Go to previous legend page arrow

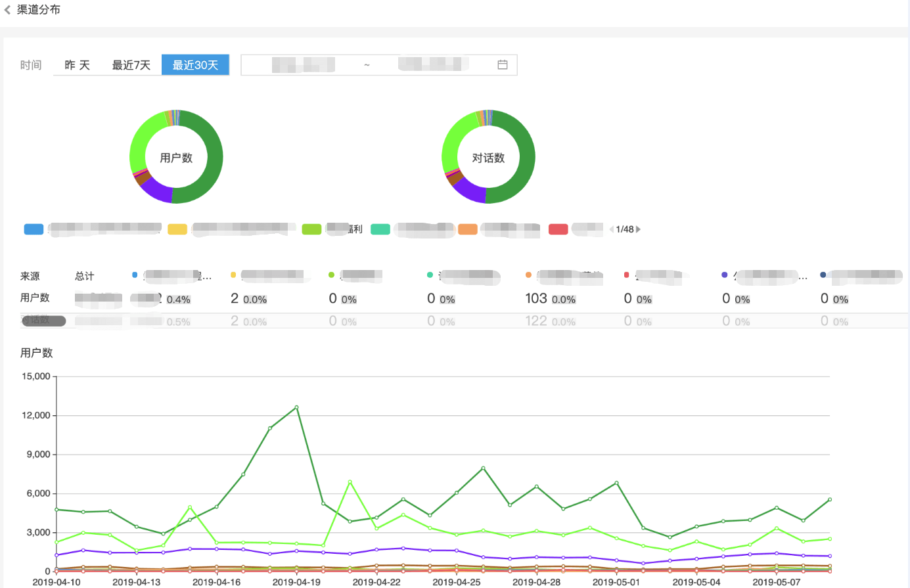click(x=612, y=229)
